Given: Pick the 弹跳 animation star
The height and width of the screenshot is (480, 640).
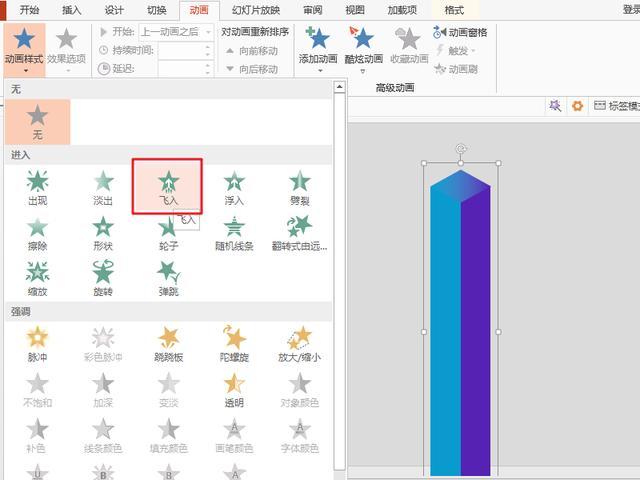Looking at the screenshot, I should click(x=169, y=279).
